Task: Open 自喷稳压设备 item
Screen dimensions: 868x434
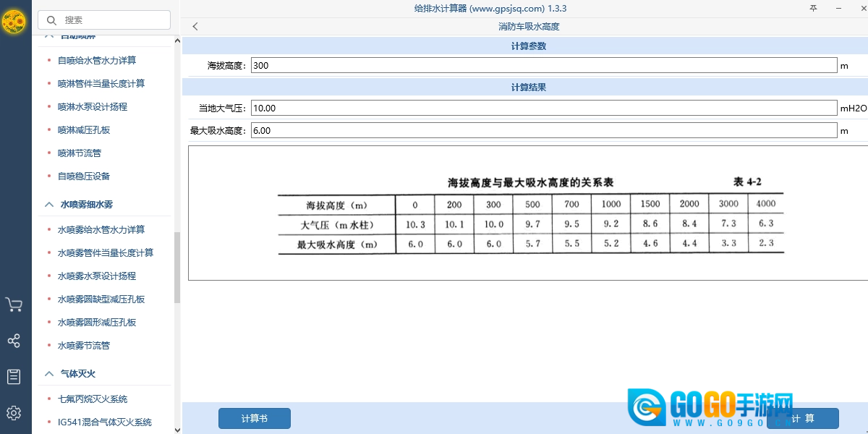Action: click(84, 176)
